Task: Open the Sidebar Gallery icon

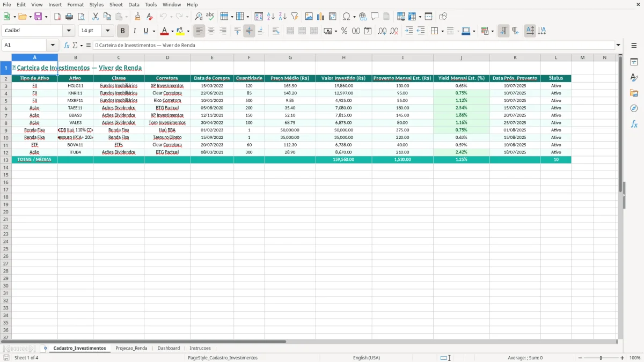Action: coord(634,93)
